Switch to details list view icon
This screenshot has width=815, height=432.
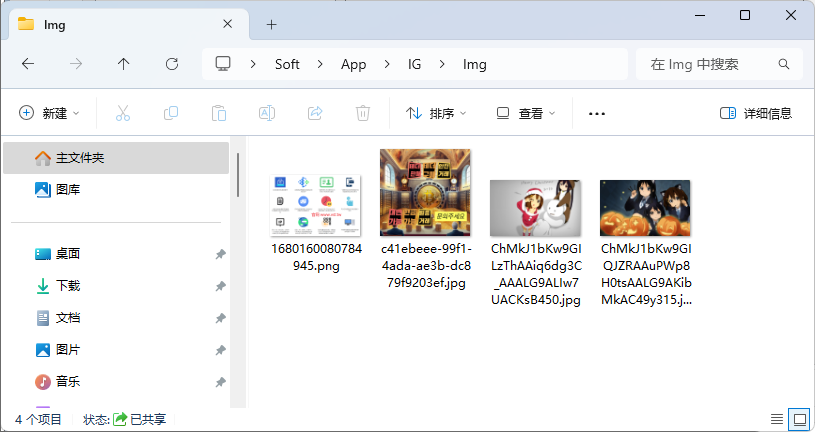(x=777, y=418)
